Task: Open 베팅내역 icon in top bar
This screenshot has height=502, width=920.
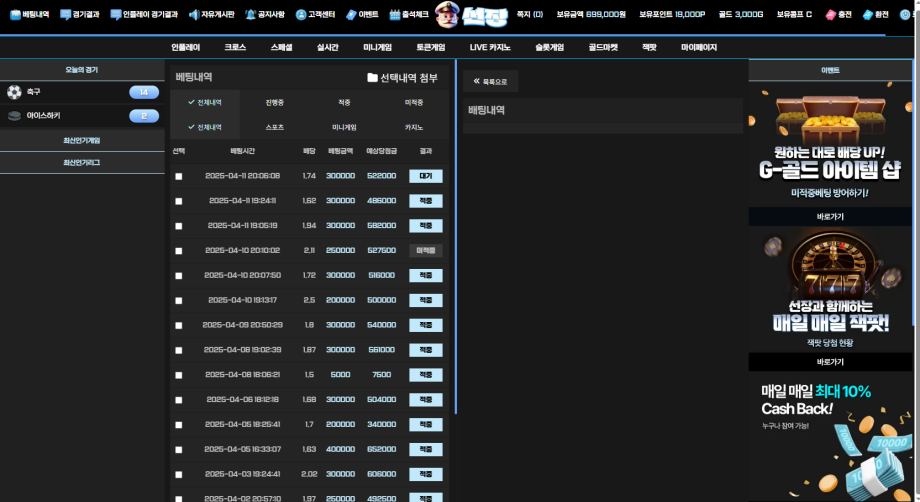Action: point(15,14)
